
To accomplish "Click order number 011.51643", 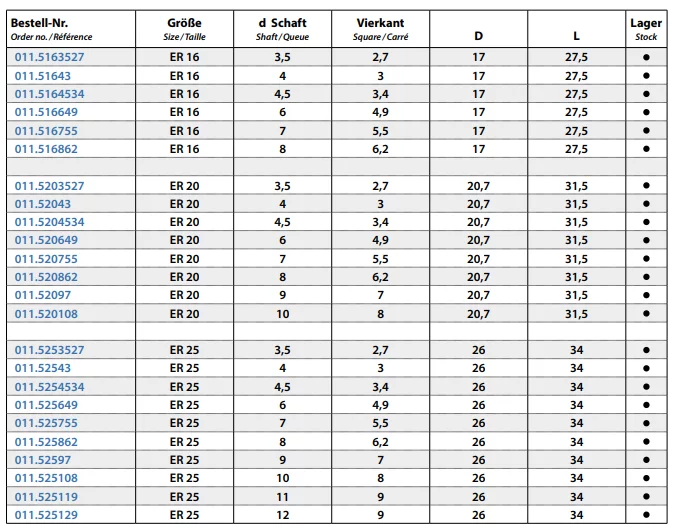I will 43,76.
